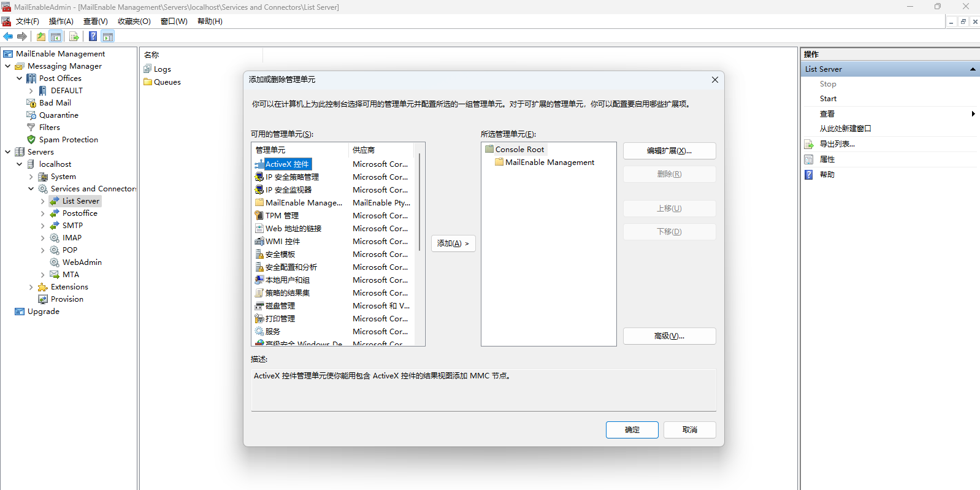Select the 安全配置和分析 snap-in icon
The width and height of the screenshot is (980, 490).
point(259,267)
